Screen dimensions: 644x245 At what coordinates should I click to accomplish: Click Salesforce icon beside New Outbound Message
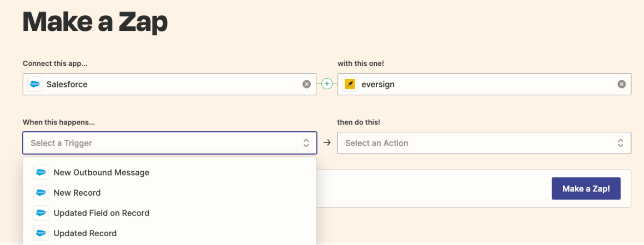pyautogui.click(x=41, y=173)
